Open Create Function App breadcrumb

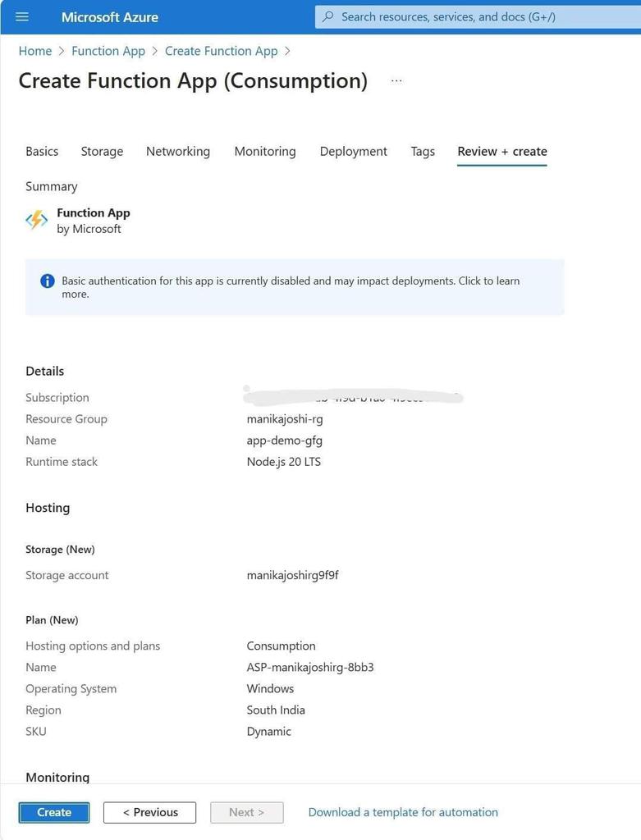222,51
